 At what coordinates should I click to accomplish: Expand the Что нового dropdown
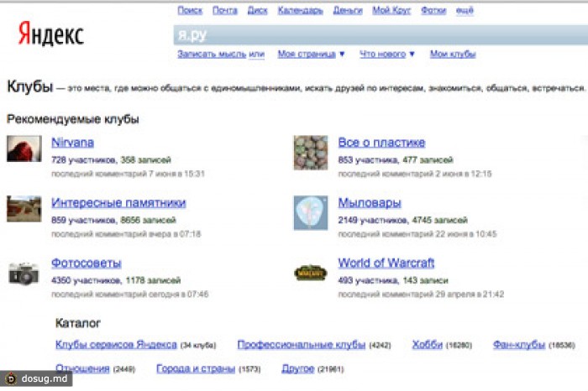tap(387, 54)
